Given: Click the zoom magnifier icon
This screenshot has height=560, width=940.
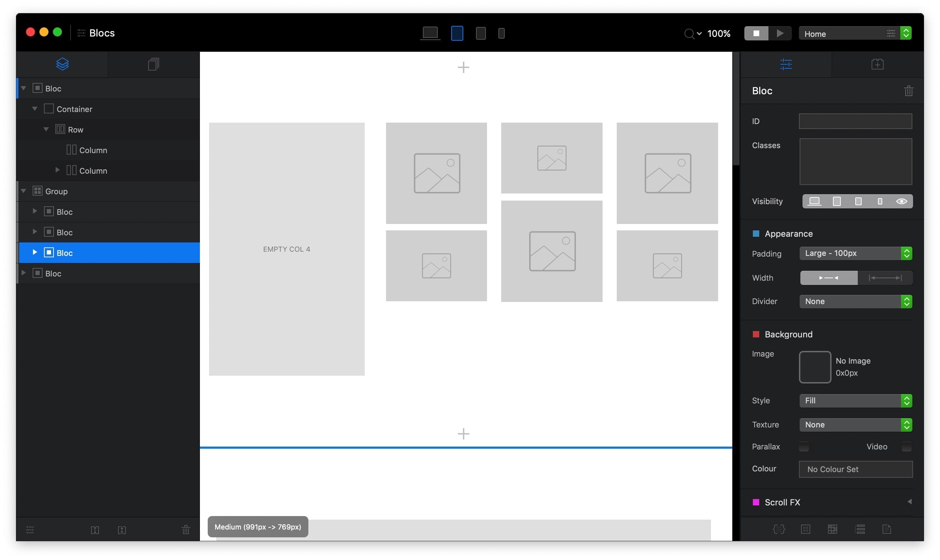Looking at the screenshot, I should [689, 34].
